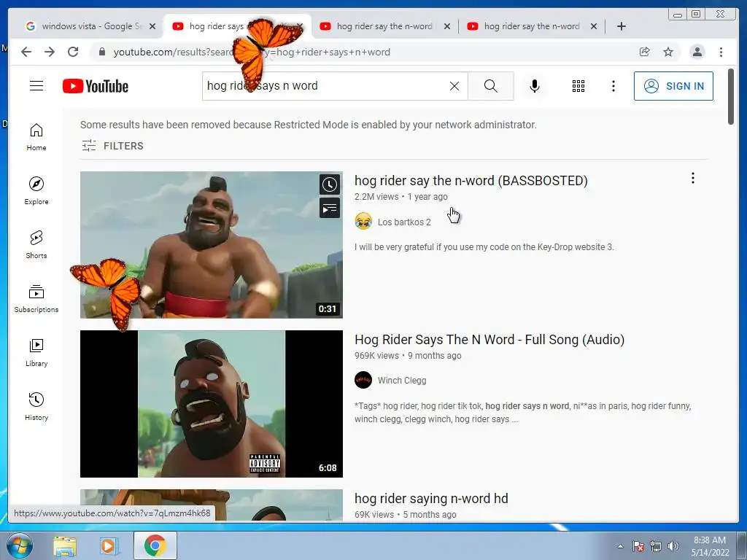
Task: Click the page vertical scrollbar
Action: click(731, 97)
